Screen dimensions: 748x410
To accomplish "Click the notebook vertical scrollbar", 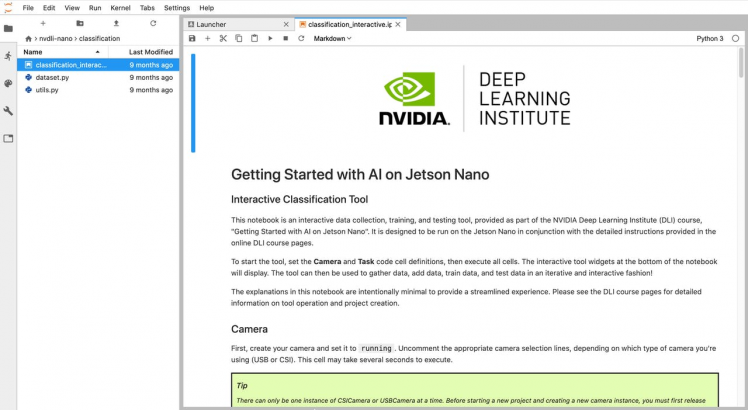I will [741, 63].
